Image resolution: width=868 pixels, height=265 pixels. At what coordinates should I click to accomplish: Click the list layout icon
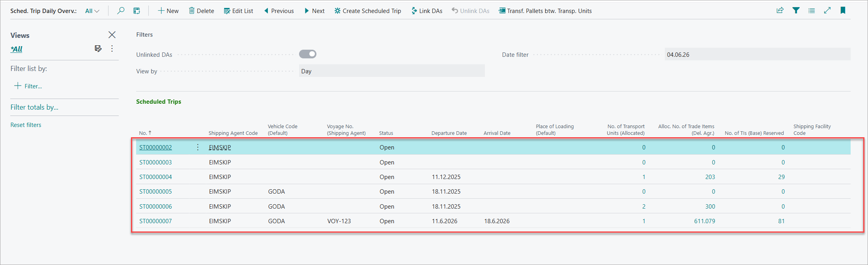coord(812,11)
